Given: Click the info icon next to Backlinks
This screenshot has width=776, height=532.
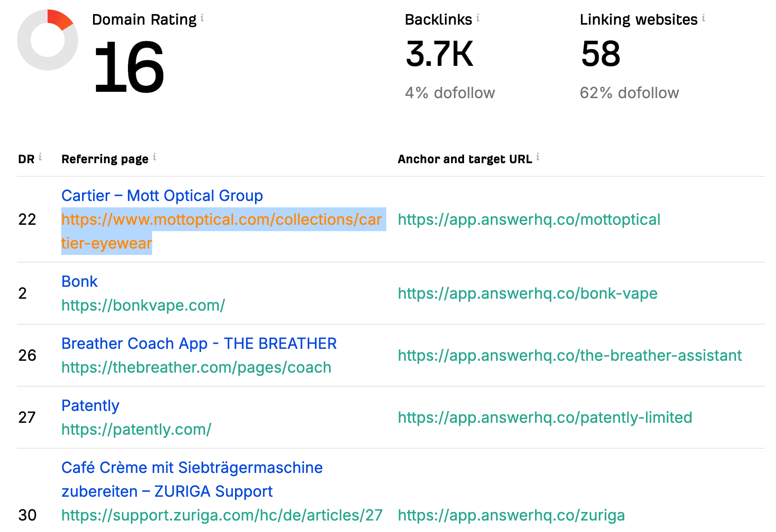Looking at the screenshot, I should pyautogui.click(x=478, y=18).
